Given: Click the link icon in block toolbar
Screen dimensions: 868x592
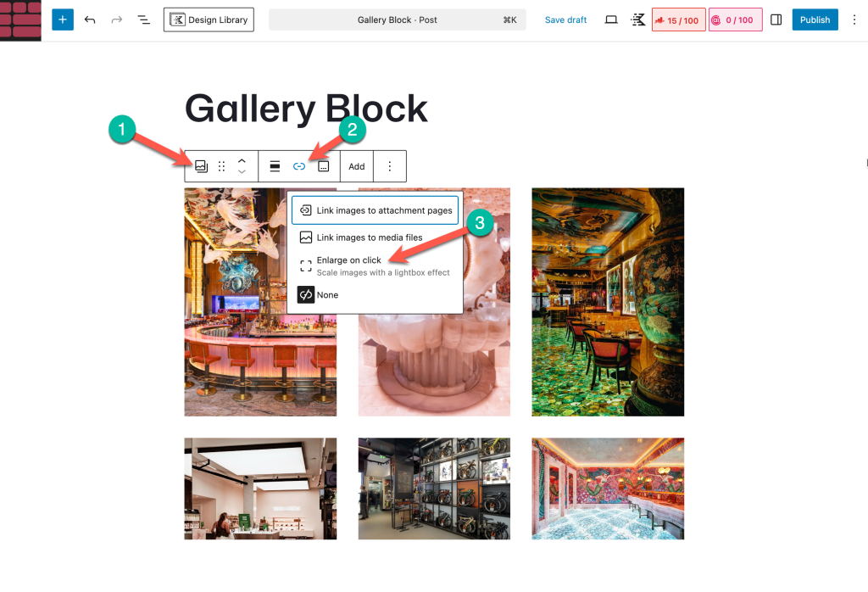Looking at the screenshot, I should 299,166.
